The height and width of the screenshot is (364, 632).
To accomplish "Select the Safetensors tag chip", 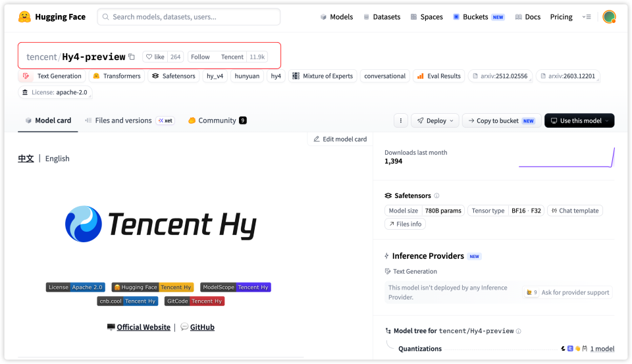I will point(173,76).
